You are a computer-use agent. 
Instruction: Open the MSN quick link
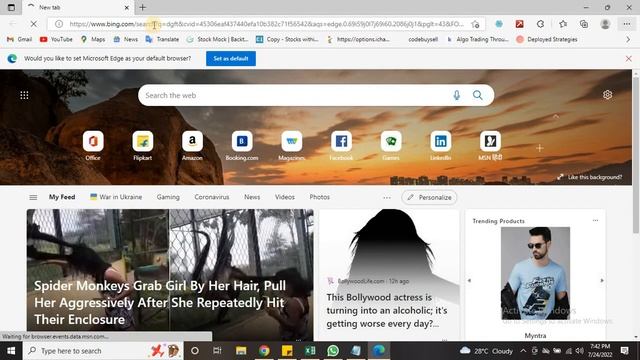[490, 146]
